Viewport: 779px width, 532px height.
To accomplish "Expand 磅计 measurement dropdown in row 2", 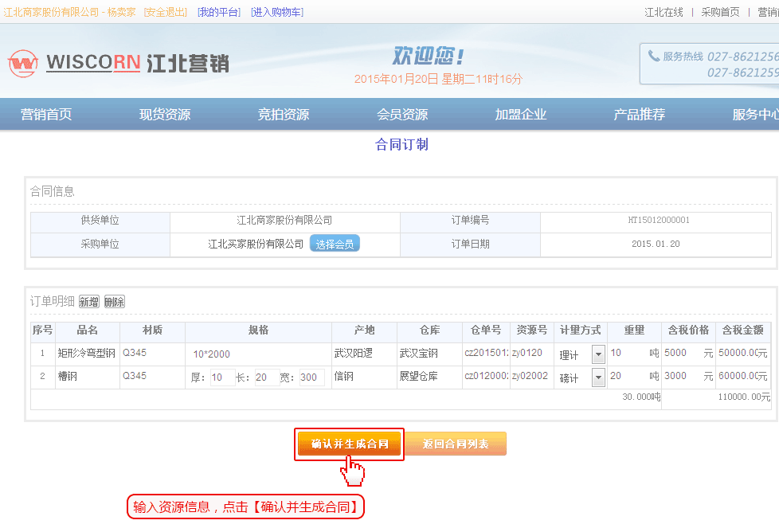I will 598,377.
